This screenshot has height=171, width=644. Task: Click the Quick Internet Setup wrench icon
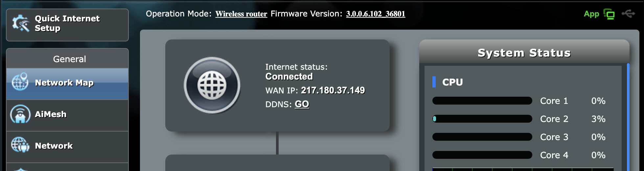pyautogui.click(x=21, y=23)
